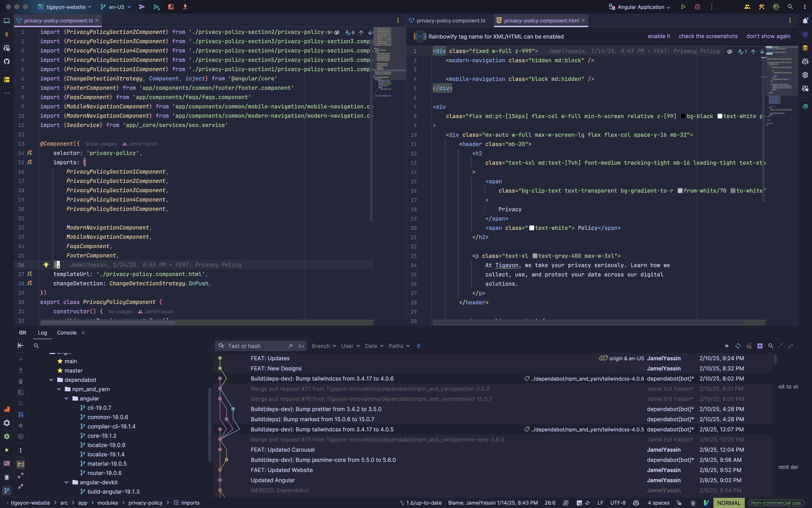The image size is (812, 508).
Task: Click the update project download arrow icon
Action: point(185,7)
